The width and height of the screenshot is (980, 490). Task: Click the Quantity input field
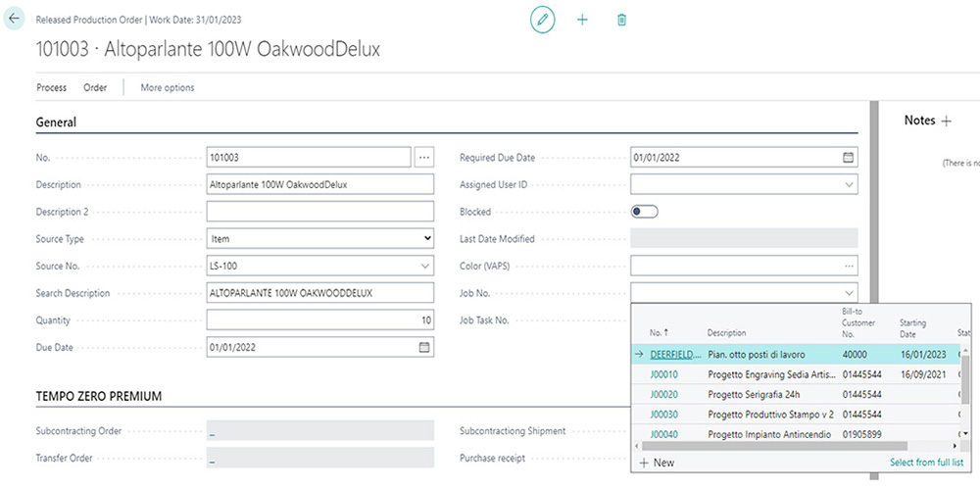[319, 320]
